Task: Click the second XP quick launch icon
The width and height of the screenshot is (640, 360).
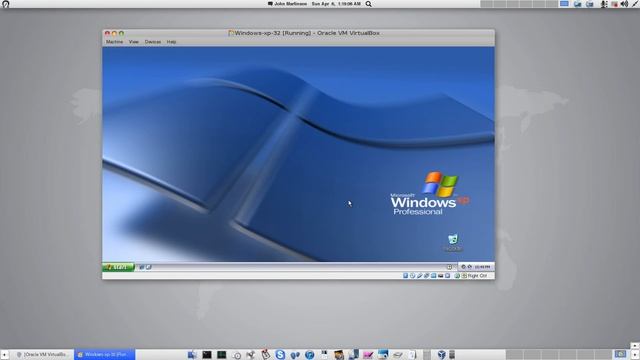Action: (149, 267)
